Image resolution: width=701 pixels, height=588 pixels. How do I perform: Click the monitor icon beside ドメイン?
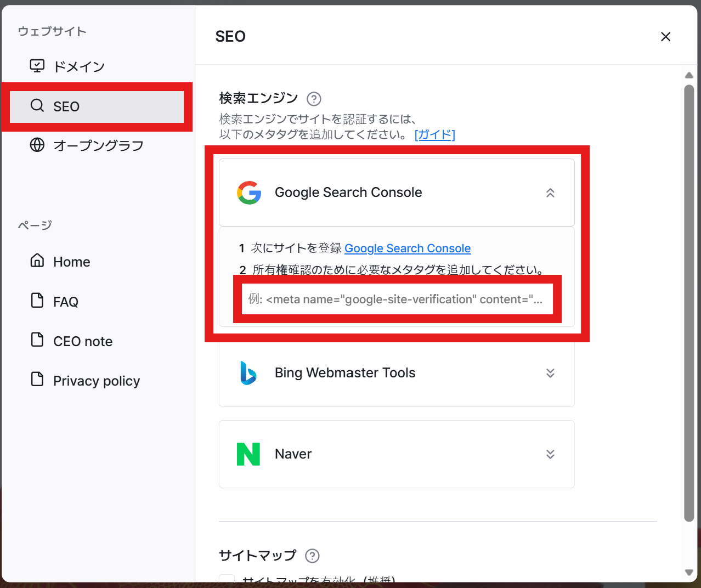37,66
